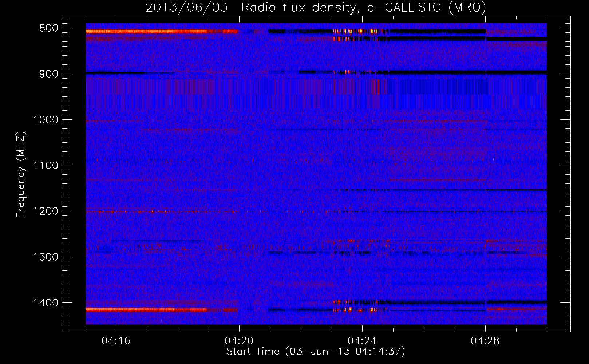The width and height of the screenshot is (589, 364).
Task: Click the 04:28 time tick label
Action: tap(485, 341)
